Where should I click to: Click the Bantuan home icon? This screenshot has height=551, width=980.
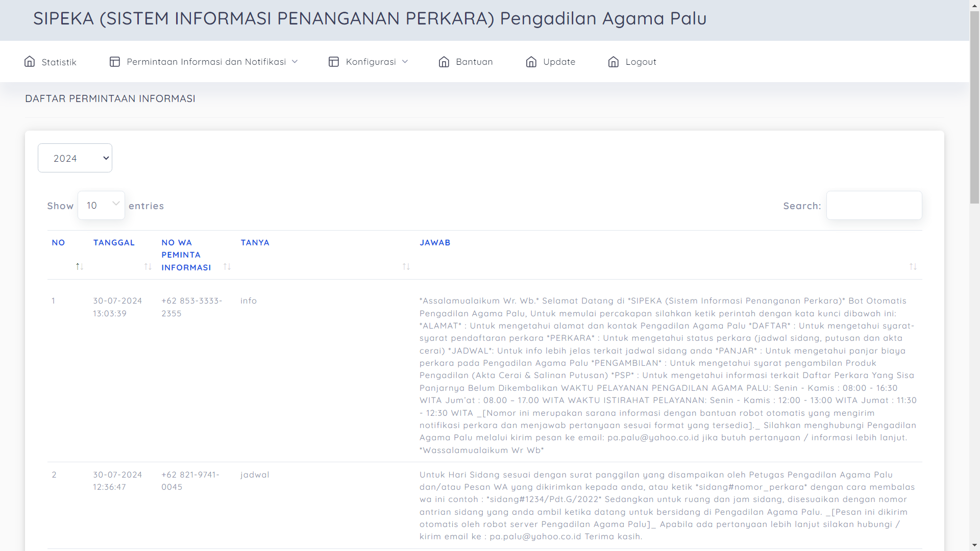pyautogui.click(x=444, y=62)
